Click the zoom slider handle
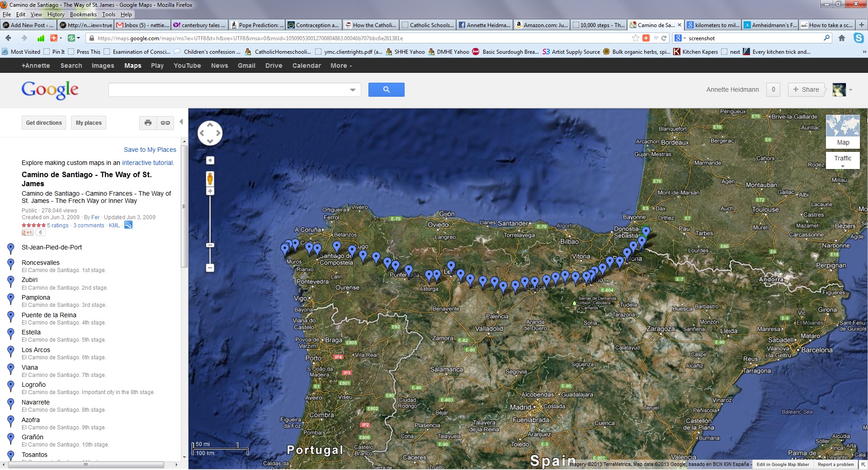Screen dimensions: 868x470 tap(210, 245)
